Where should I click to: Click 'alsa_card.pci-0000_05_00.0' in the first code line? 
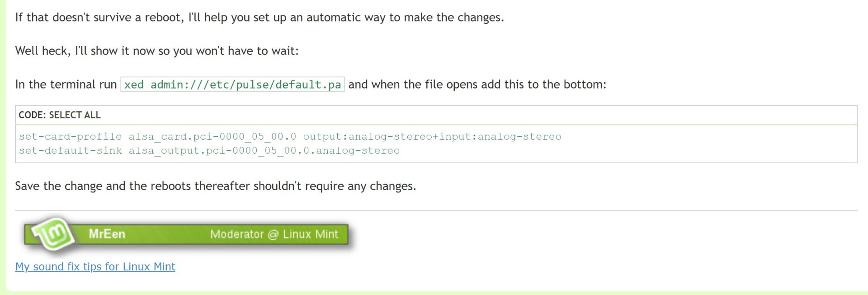pos(212,136)
